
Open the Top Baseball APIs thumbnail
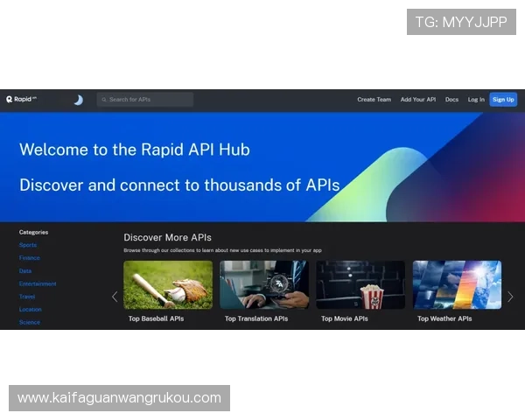[x=168, y=284]
